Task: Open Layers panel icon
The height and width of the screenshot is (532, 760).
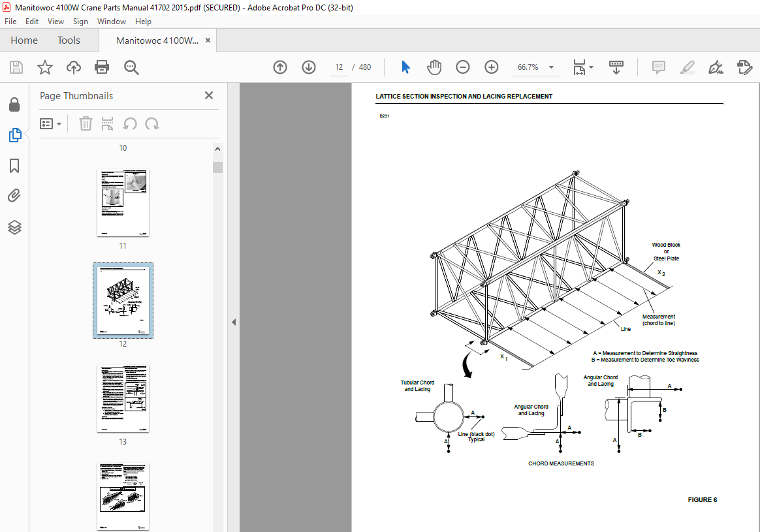Action: (x=14, y=227)
